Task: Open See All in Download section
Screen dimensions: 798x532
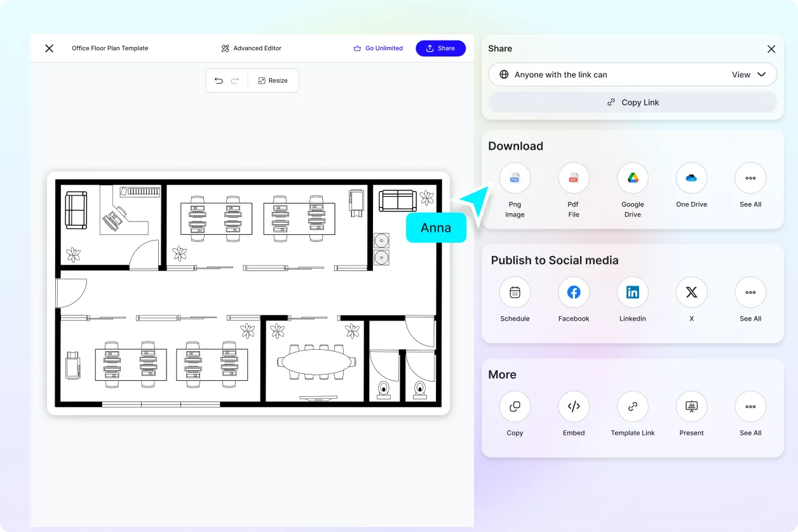Action: [x=750, y=178]
